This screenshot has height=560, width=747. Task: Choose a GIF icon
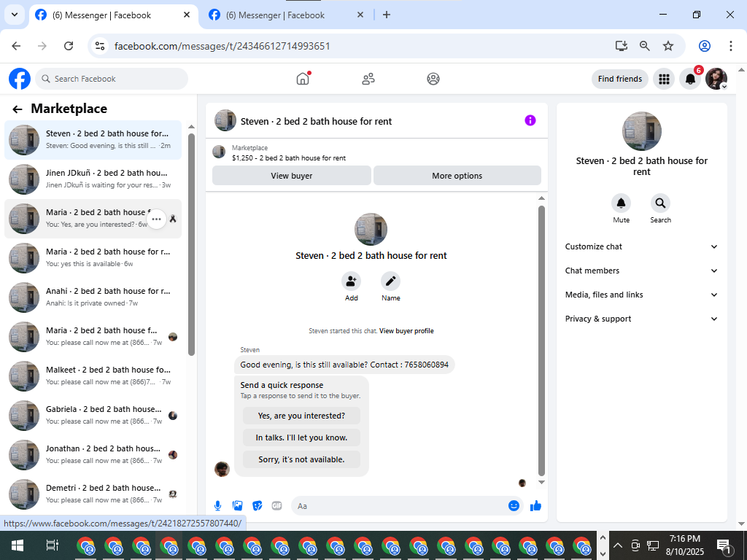[x=276, y=506]
